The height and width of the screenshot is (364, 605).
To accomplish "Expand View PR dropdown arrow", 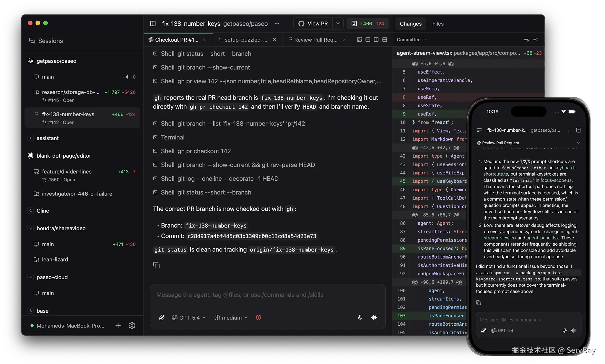I will [x=338, y=24].
